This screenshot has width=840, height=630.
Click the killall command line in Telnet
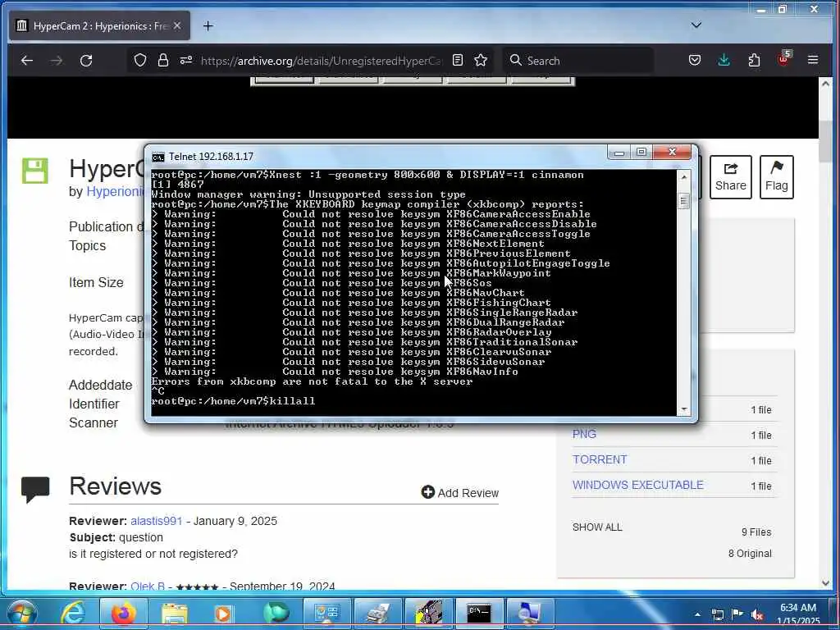[234, 401]
